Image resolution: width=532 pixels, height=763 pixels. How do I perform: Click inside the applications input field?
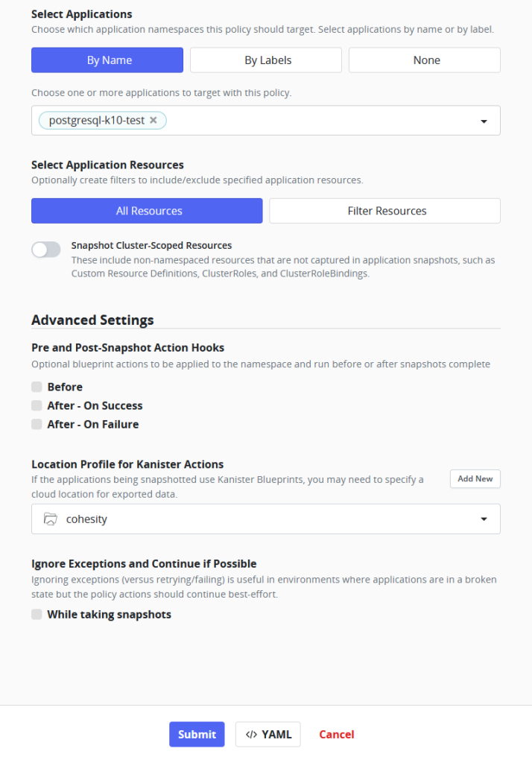[x=313, y=121]
